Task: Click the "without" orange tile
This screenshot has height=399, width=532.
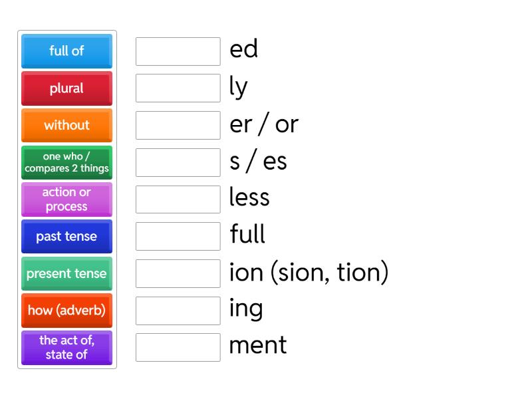Action: [x=66, y=125]
